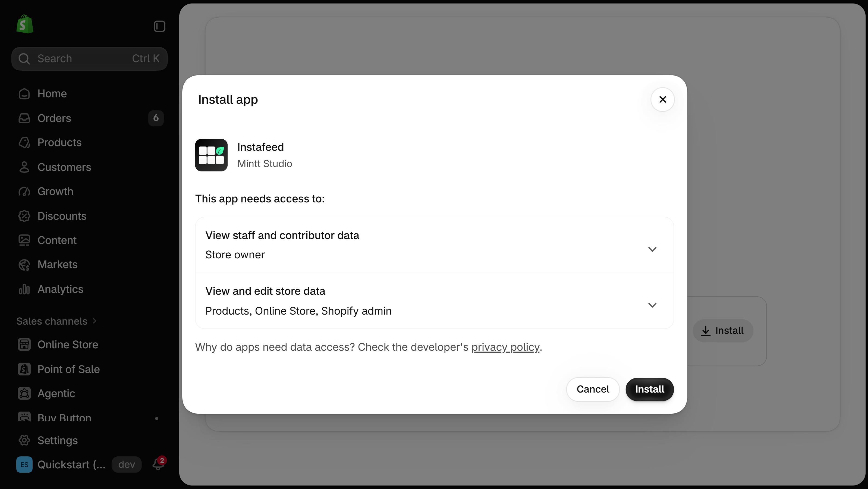The height and width of the screenshot is (489, 868).
Task: Click the Point of Sale icon
Action: click(x=24, y=369)
